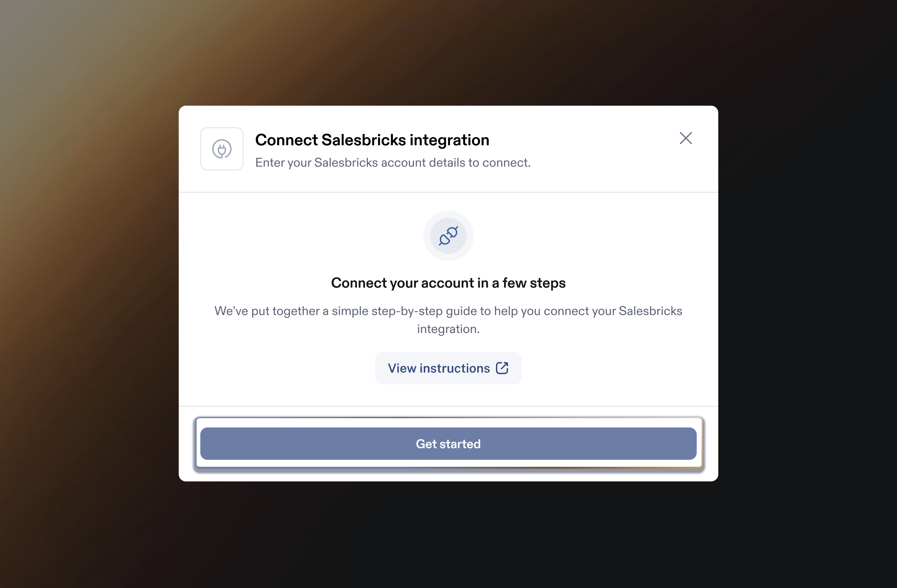Screen dimensions: 897x588
Task: Click the "Enter your Salesbricks account details" subtitle
Action: (x=392, y=162)
